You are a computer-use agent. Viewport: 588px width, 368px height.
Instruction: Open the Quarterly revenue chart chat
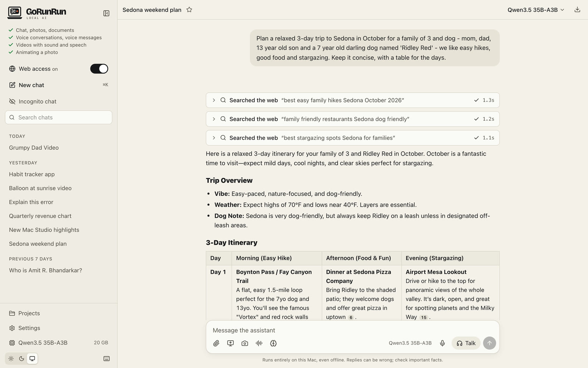[59, 216]
